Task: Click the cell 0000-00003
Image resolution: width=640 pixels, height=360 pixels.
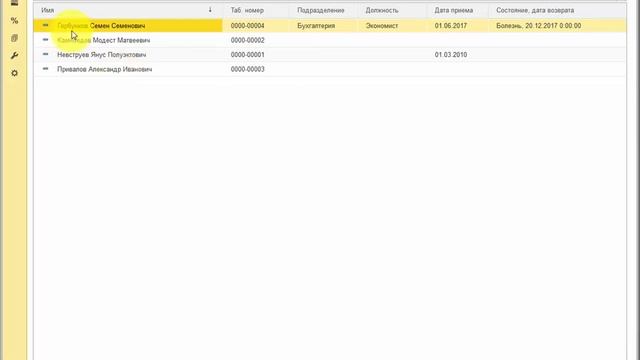Action: 247,69
